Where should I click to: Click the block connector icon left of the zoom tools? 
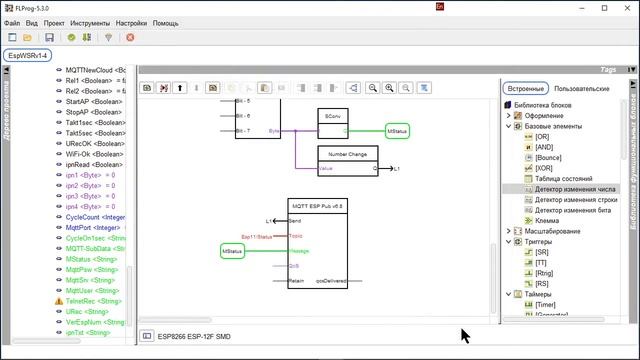pyautogui.click(x=353, y=88)
